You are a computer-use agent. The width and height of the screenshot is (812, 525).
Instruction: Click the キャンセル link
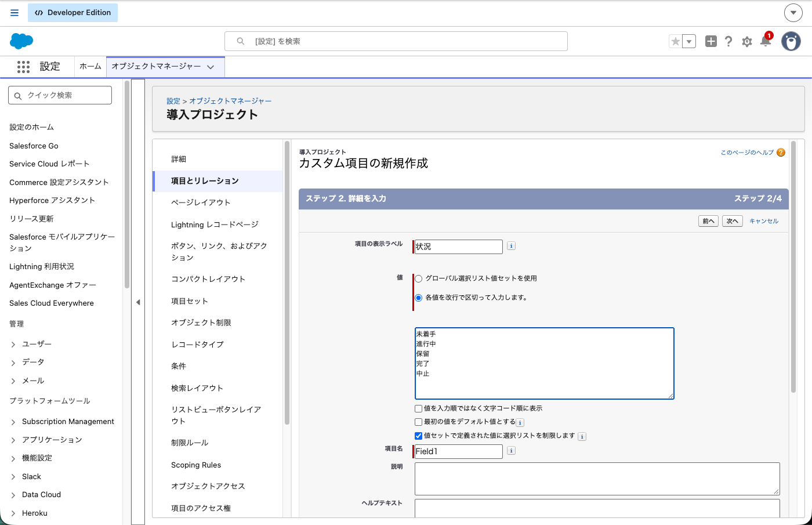tap(764, 221)
